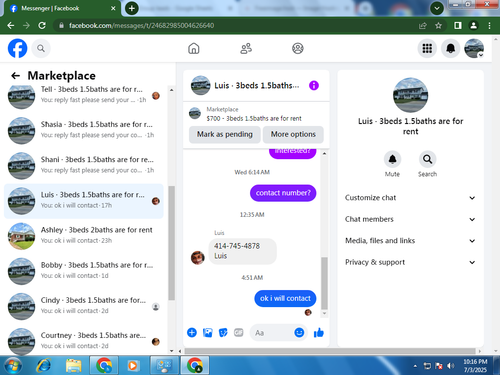Click the browser Back arrow

click(11, 25)
